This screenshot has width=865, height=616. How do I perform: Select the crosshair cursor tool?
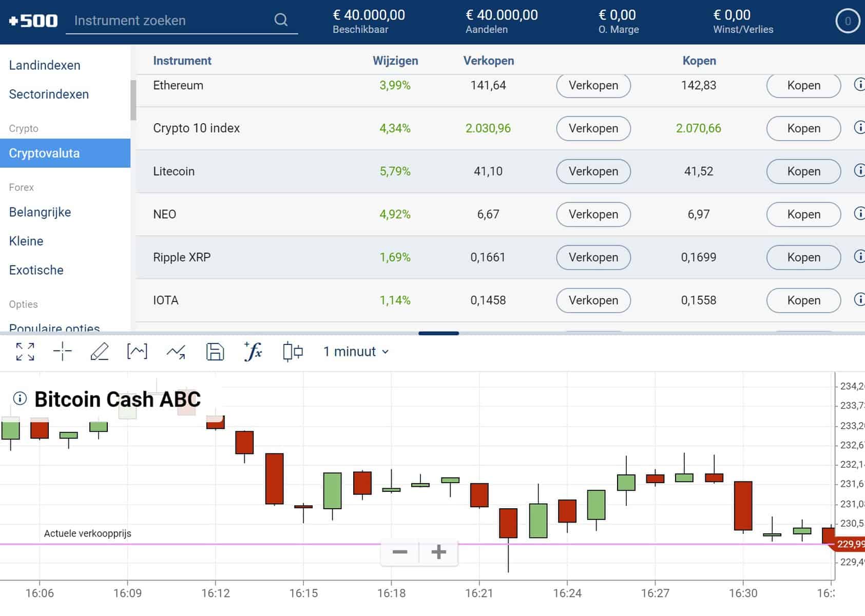[x=63, y=352]
